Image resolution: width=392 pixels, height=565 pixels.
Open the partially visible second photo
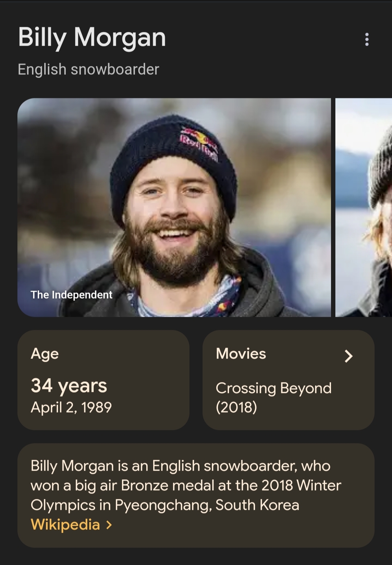(364, 207)
